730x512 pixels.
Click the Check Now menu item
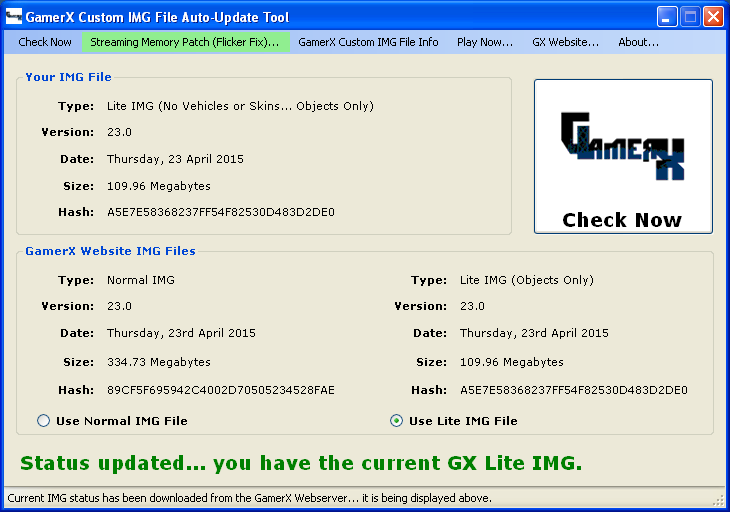point(45,42)
